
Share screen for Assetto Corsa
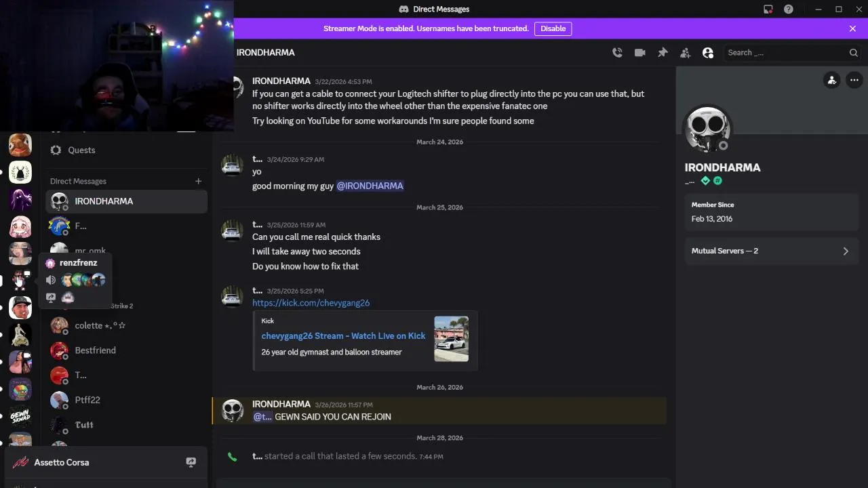(x=191, y=462)
